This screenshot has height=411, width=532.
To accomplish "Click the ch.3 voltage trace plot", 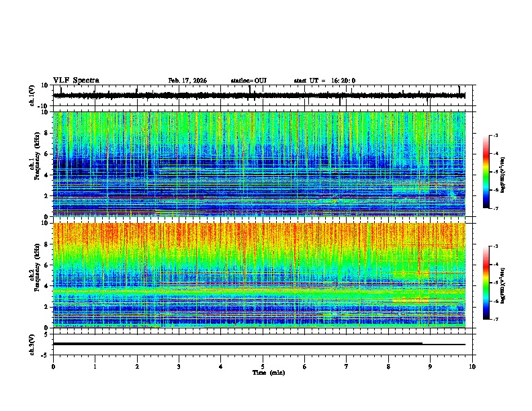I will (x=263, y=345).
